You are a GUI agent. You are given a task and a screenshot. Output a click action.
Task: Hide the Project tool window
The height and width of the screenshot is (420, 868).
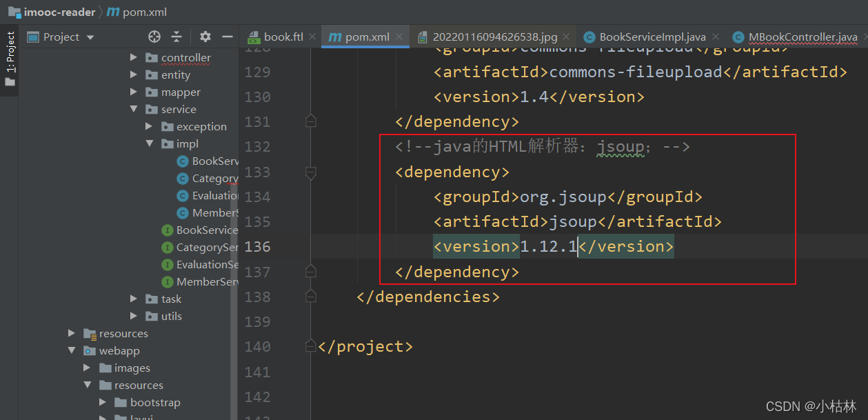coord(227,37)
